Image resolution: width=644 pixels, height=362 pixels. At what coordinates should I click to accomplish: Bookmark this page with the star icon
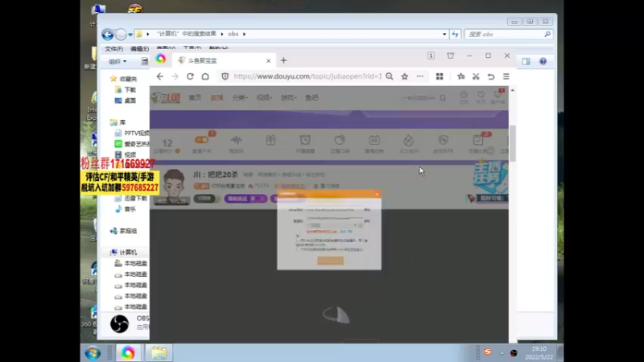[x=405, y=76]
